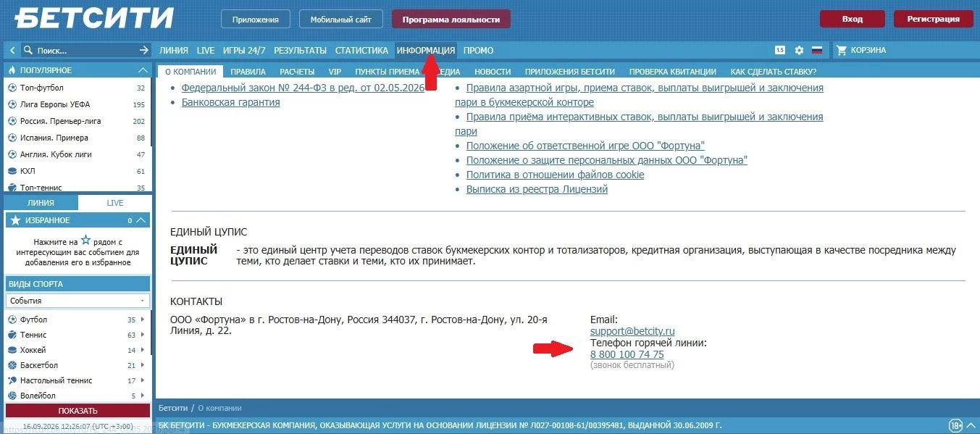Open the События dropdown
This screenshot has height=434, width=980.
pyautogui.click(x=78, y=301)
